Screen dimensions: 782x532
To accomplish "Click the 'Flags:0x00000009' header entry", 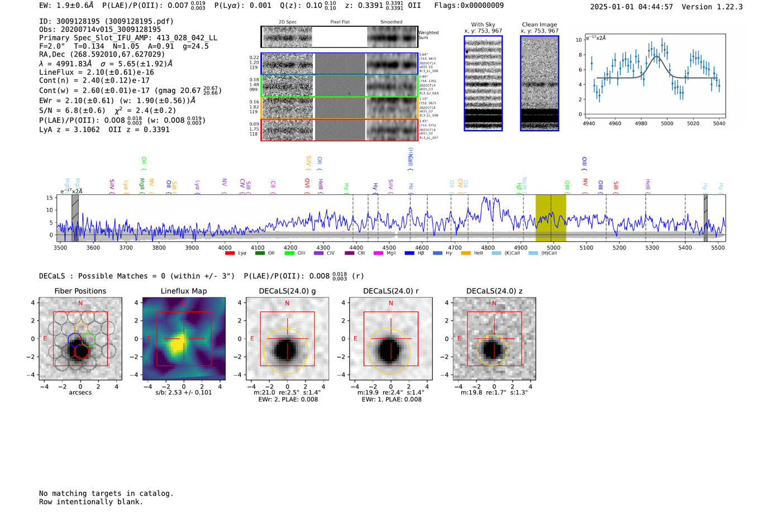I will 469,6.
